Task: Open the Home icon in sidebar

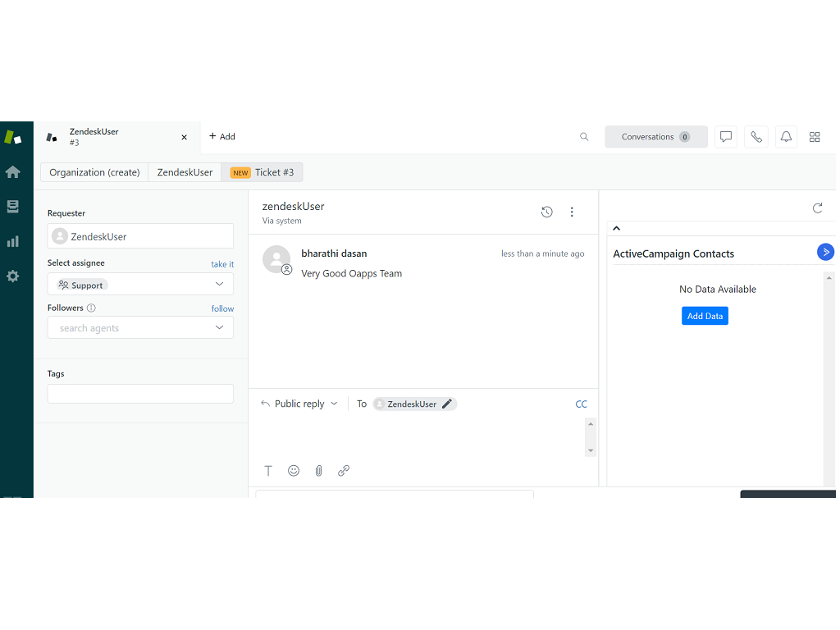Action: (12, 172)
